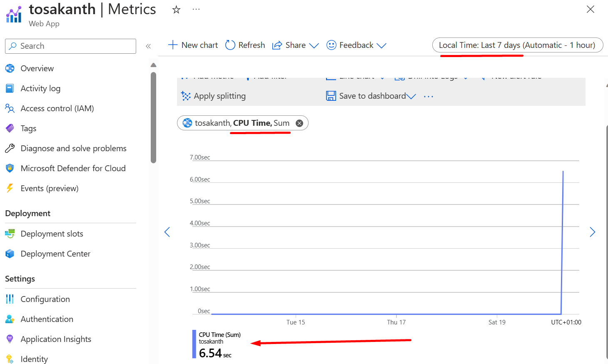The height and width of the screenshot is (364, 608).
Task: Pan chart to previous time range
Action: (167, 232)
